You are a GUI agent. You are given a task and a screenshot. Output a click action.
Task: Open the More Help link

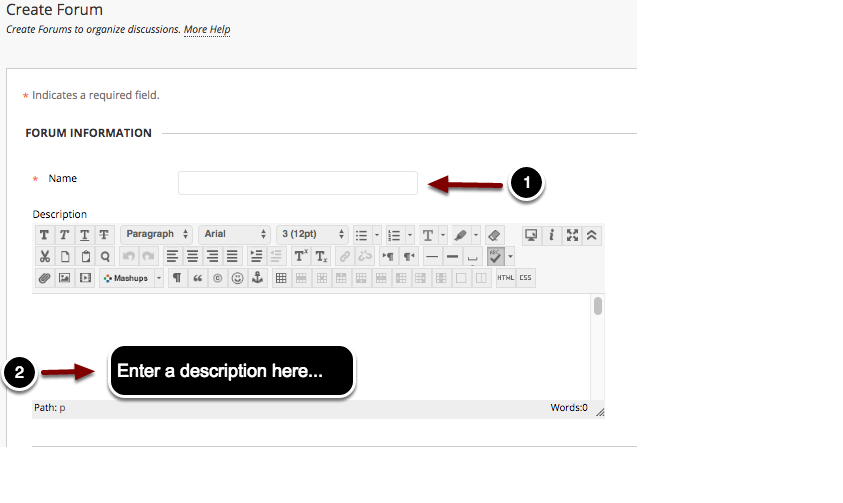(x=207, y=30)
